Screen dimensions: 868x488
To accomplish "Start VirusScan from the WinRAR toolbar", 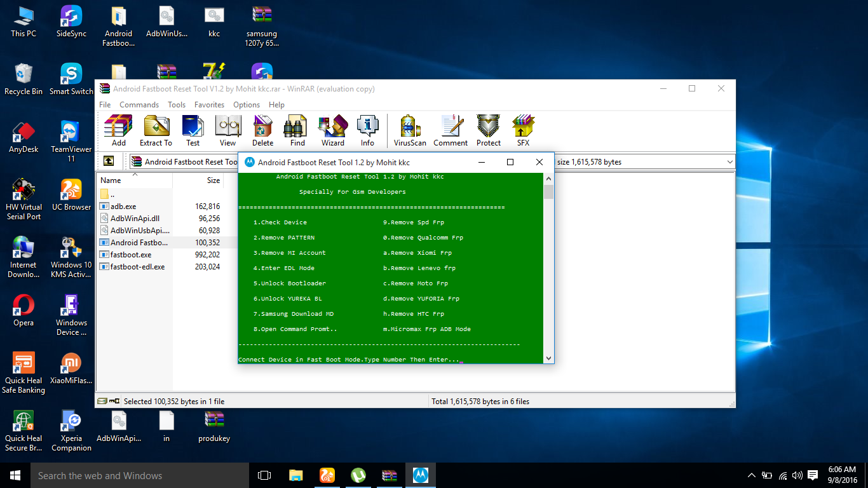I will (x=410, y=131).
